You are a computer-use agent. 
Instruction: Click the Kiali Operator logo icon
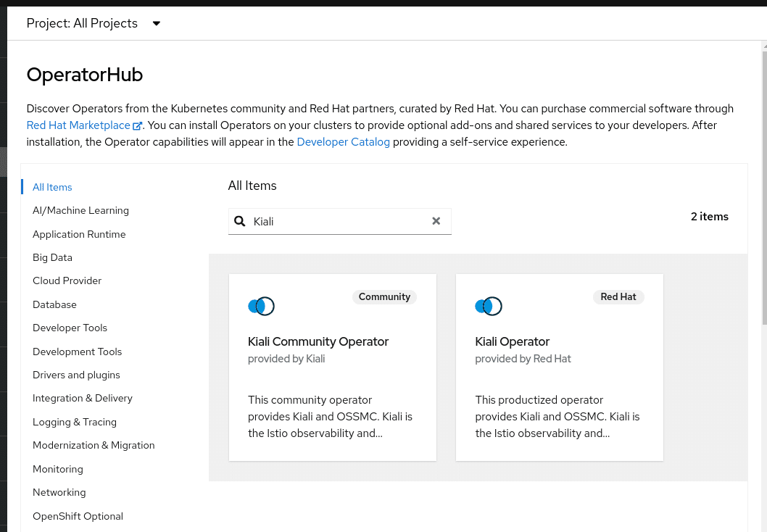pos(488,306)
